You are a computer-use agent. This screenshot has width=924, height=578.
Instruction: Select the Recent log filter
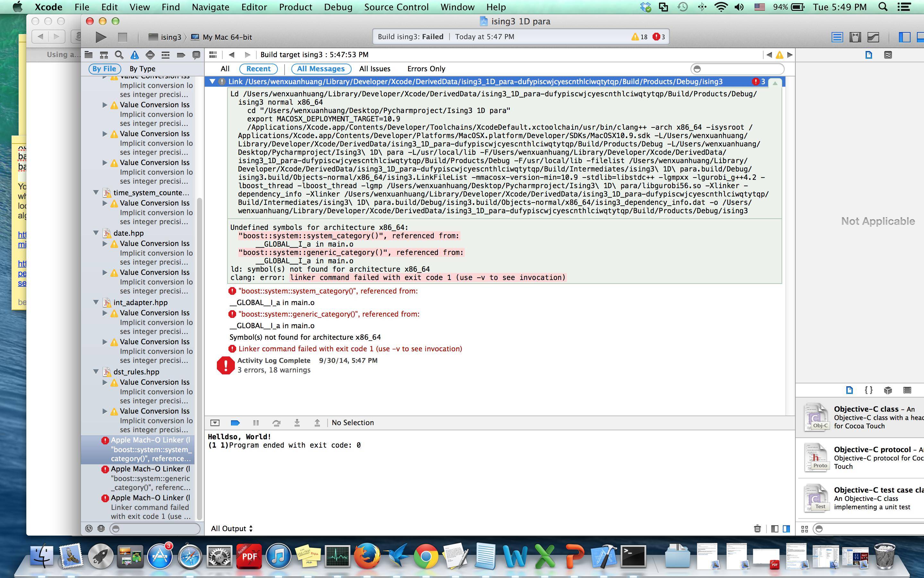tap(259, 69)
